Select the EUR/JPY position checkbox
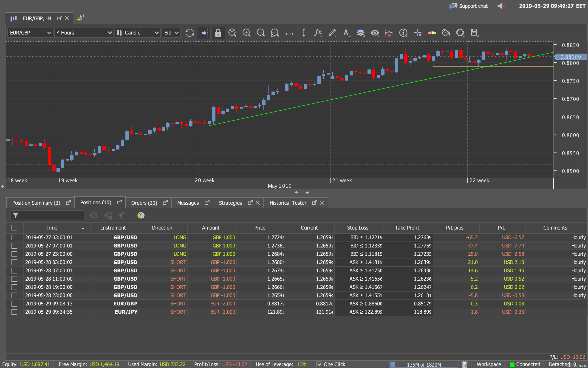The image size is (588, 368). [14, 312]
